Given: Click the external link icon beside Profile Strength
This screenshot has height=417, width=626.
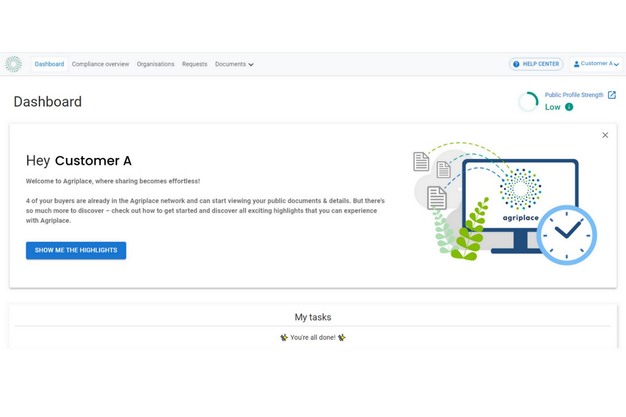Looking at the screenshot, I should [x=612, y=95].
